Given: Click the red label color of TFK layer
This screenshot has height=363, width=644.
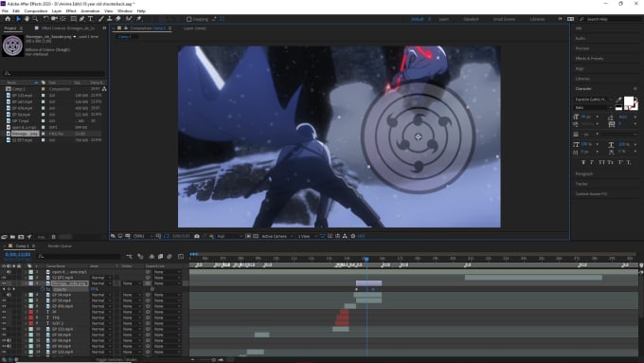Looking at the screenshot, I should click(31, 318).
